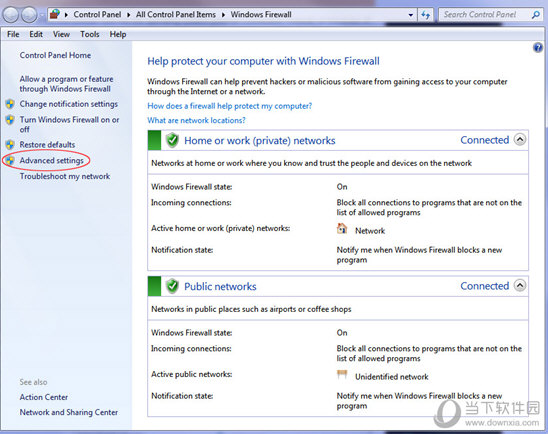Click shield icon beside Turn Windows Firewall on or off

click(10, 120)
